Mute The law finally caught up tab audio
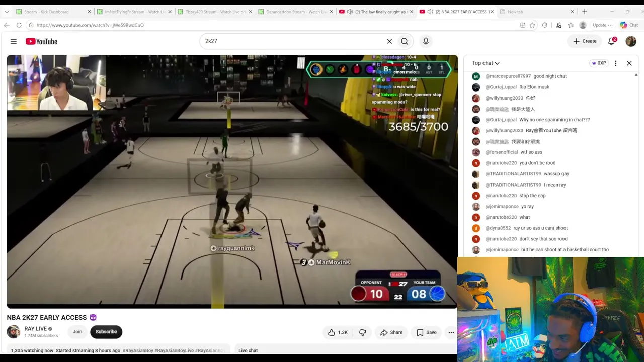 coord(350,12)
